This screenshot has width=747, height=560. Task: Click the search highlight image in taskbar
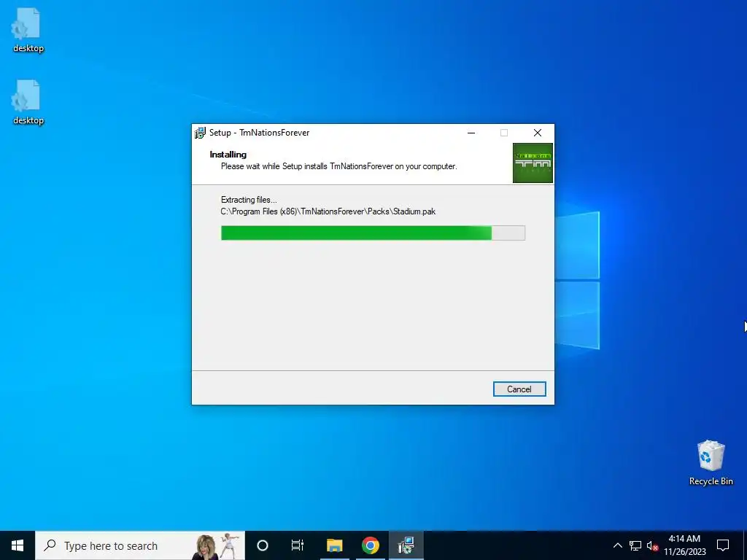[x=216, y=545]
